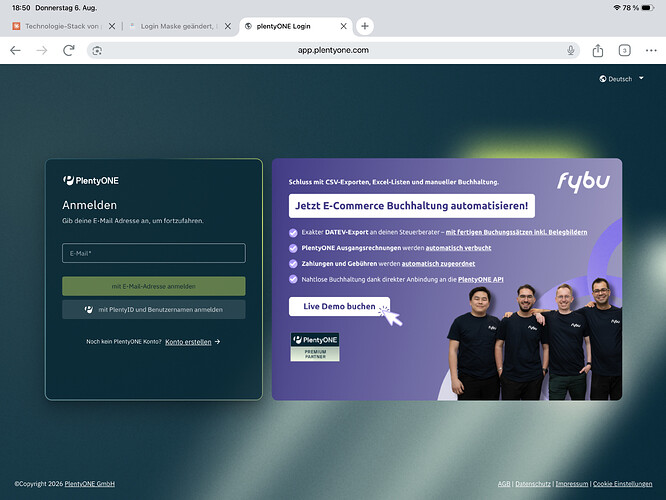Open the lens search icon in the address bar

click(x=97, y=51)
